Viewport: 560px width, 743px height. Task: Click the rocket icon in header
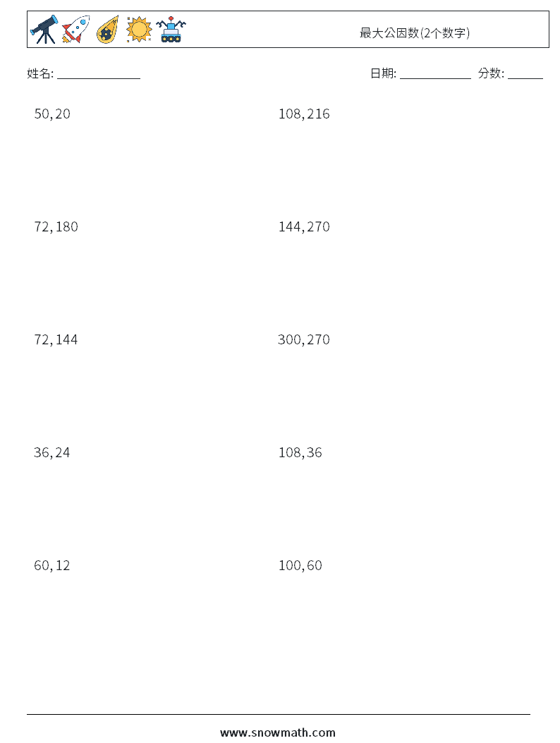75,30
